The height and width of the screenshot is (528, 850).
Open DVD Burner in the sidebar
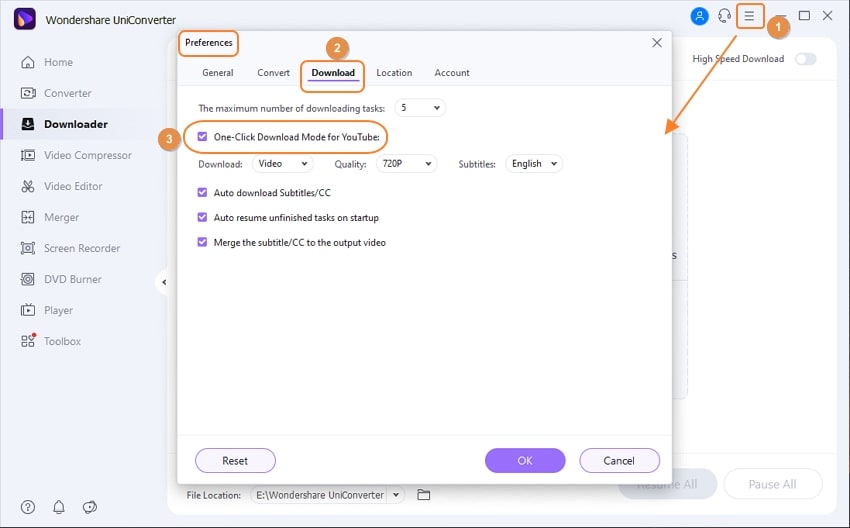tap(73, 279)
